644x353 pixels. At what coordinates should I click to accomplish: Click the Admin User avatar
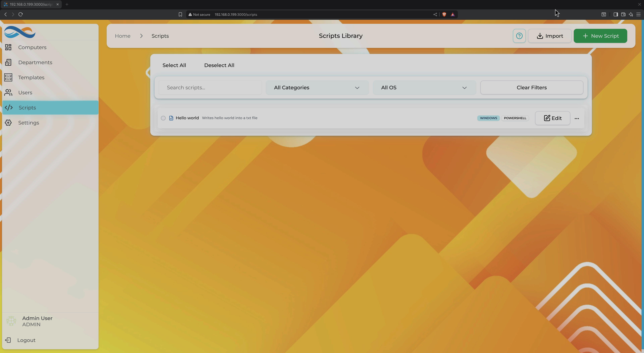(11, 321)
